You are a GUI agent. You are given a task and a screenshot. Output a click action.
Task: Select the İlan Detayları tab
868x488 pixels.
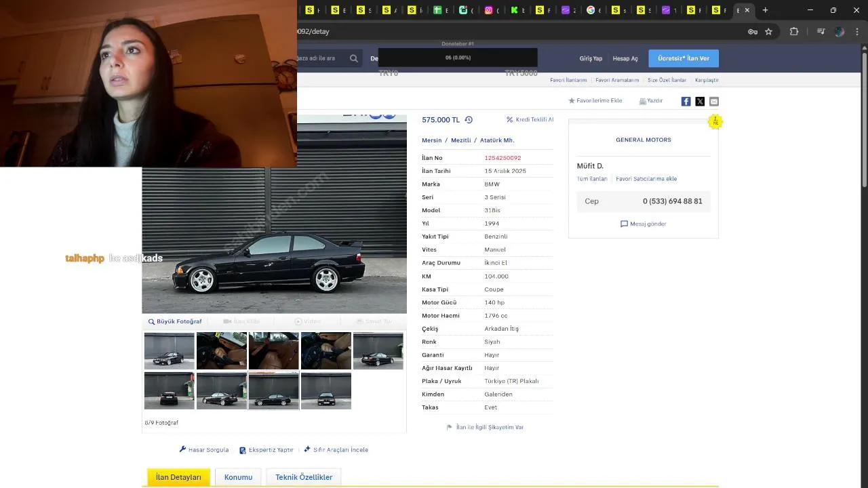click(178, 477)
